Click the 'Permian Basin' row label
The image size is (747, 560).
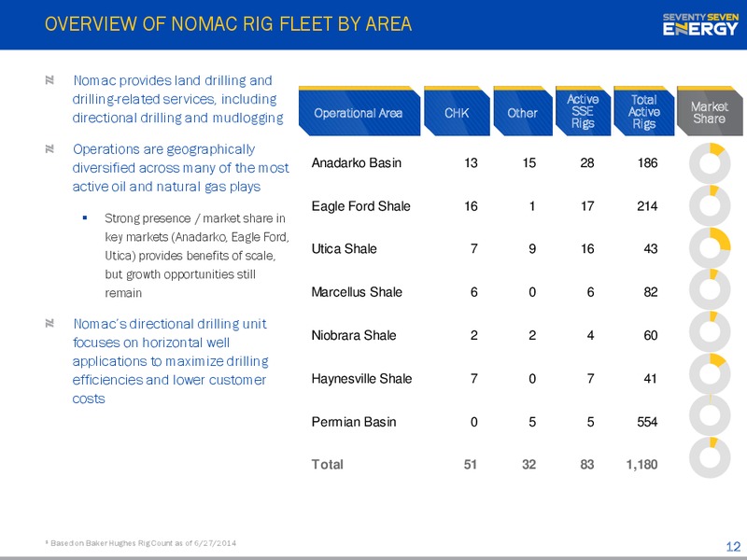pos(354,422)
